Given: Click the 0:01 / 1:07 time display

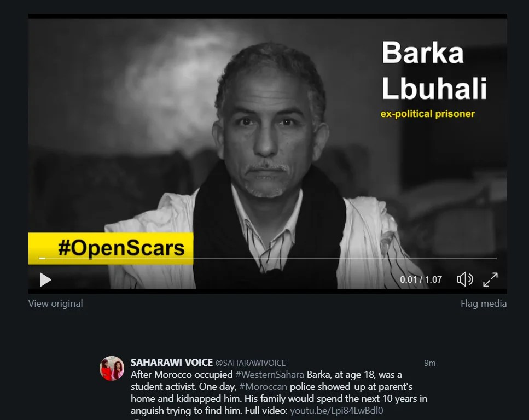Looking at the screenshot, I should pyautogui.click(x=421, y=279).
